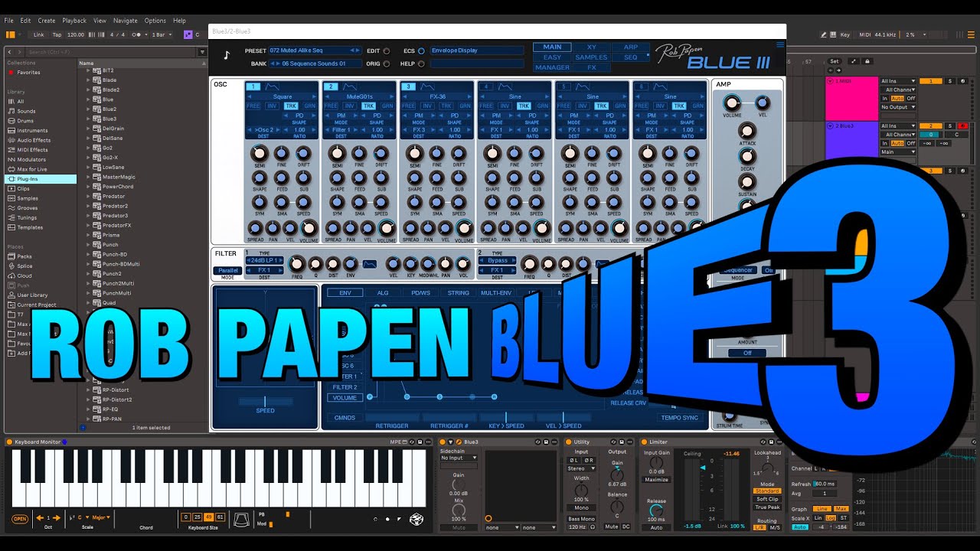Image resolution: width=980 pixels, height=551 pixels.
Task: Click the Blue III filter envelope shape icon
Action: (x=370, y=264)
